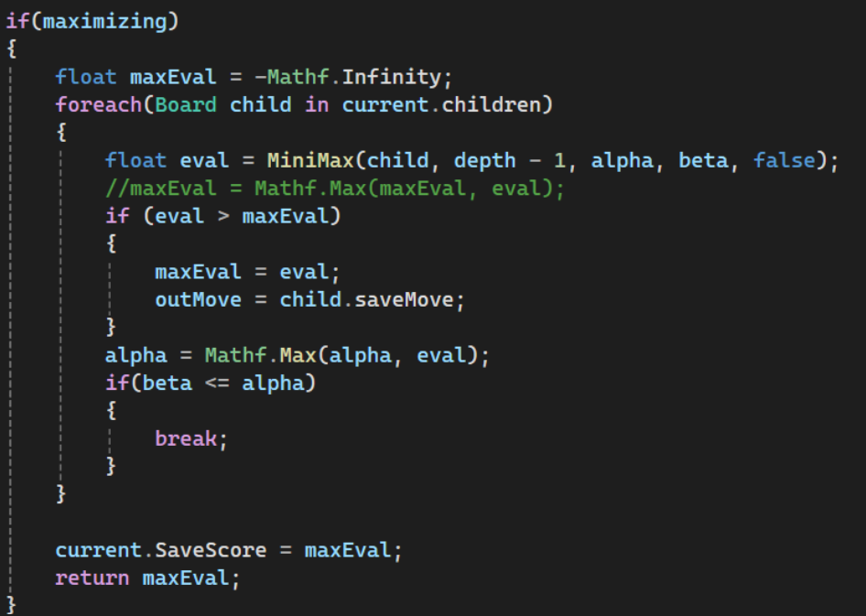This screenshot has height=616, width=866.
Task: Select the foreach keyword
Action: pos(99,104)
